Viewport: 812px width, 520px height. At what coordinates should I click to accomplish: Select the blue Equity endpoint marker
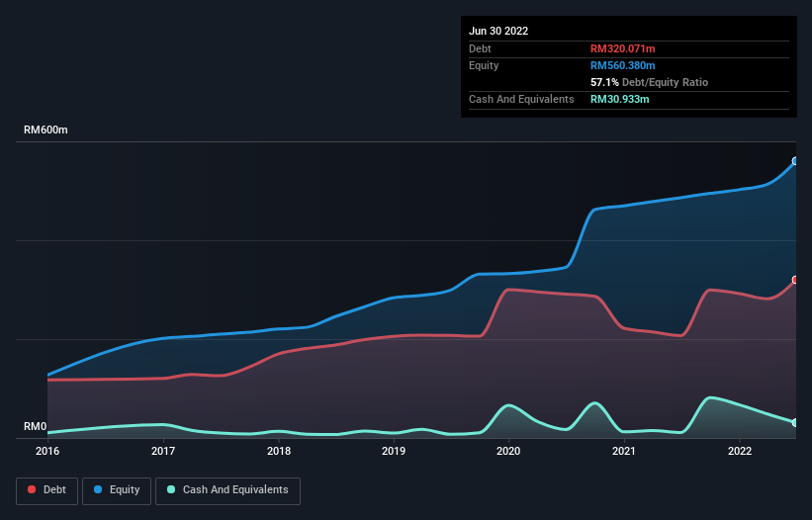click(795, 161)
